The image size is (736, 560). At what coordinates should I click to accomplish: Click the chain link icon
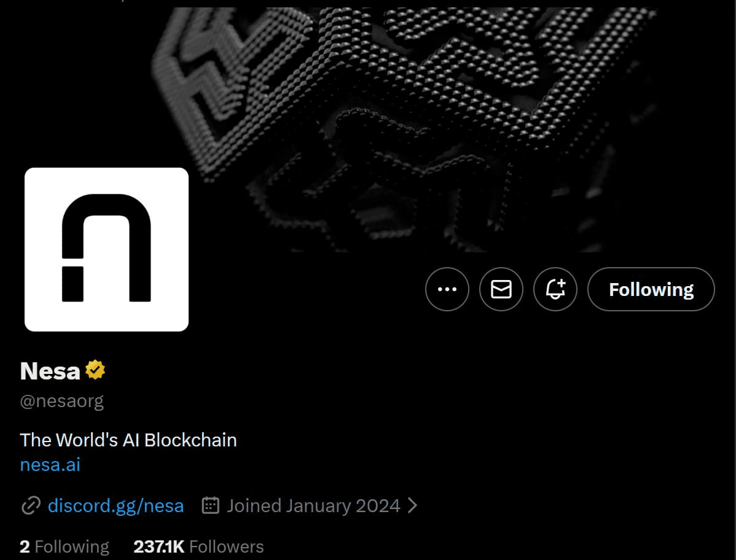click(31, 505)
